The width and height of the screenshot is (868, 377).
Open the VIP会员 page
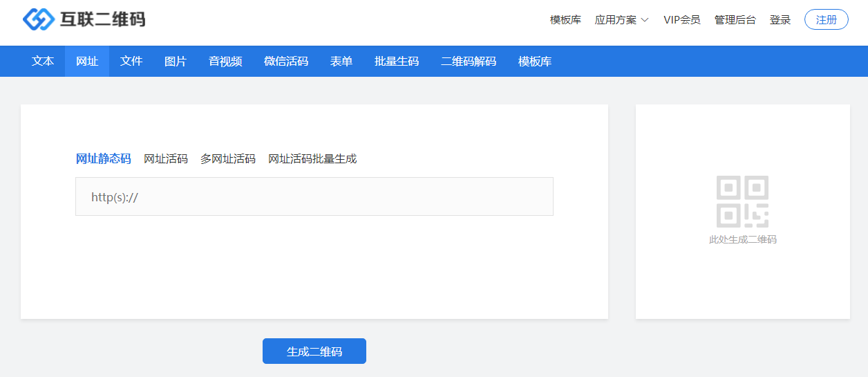[681, 20]
